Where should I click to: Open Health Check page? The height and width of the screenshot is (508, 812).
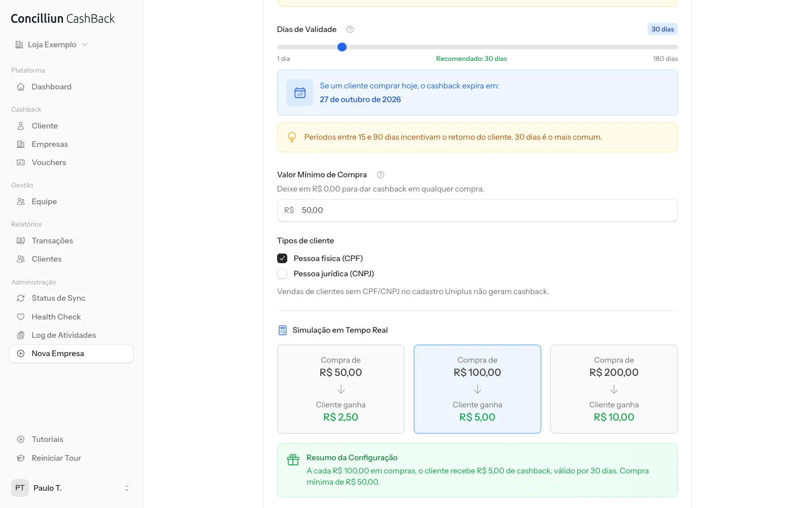pyautogui.click(x=71, y=317)
